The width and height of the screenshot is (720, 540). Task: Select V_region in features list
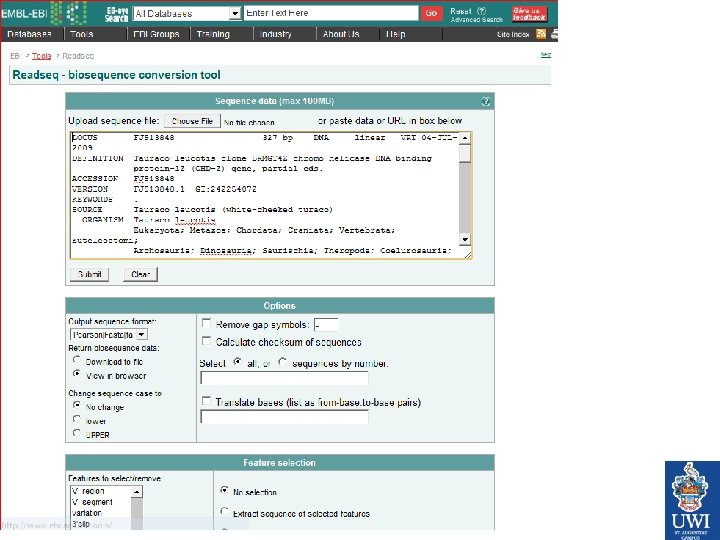[x=88, y=491]
